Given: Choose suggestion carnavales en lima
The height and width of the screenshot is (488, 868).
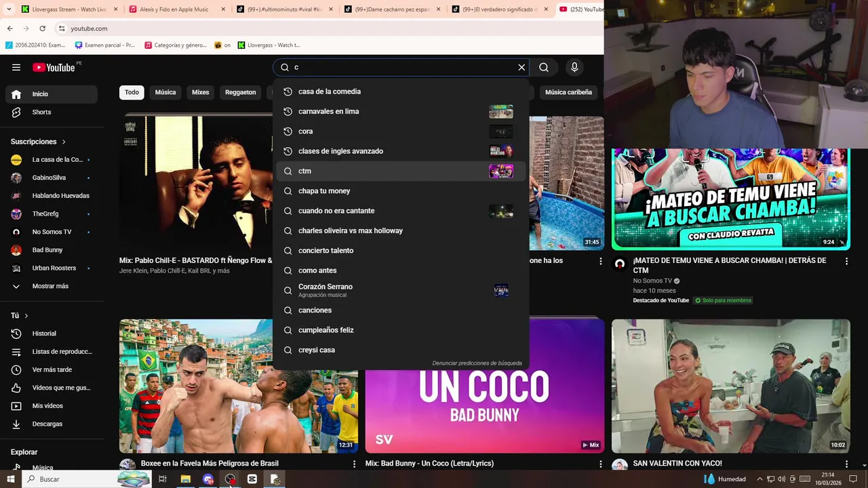Looking at the screenshot, I should (401, 111).
